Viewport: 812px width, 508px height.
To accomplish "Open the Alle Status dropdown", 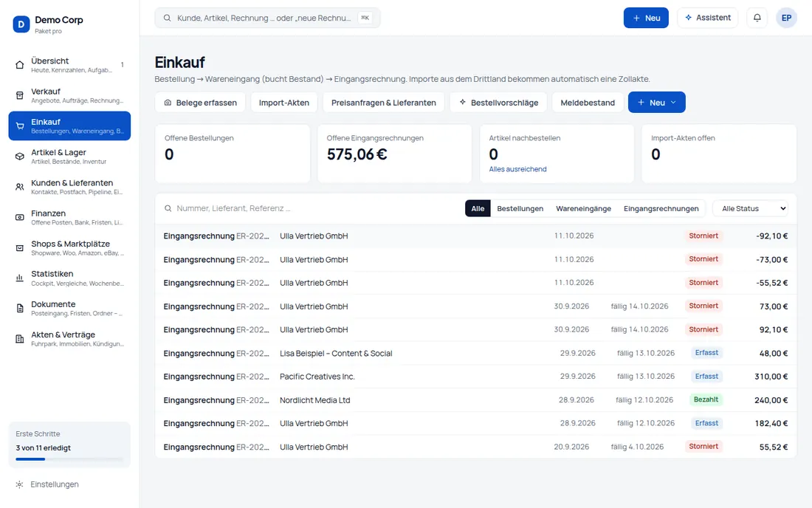I will 751,209.
